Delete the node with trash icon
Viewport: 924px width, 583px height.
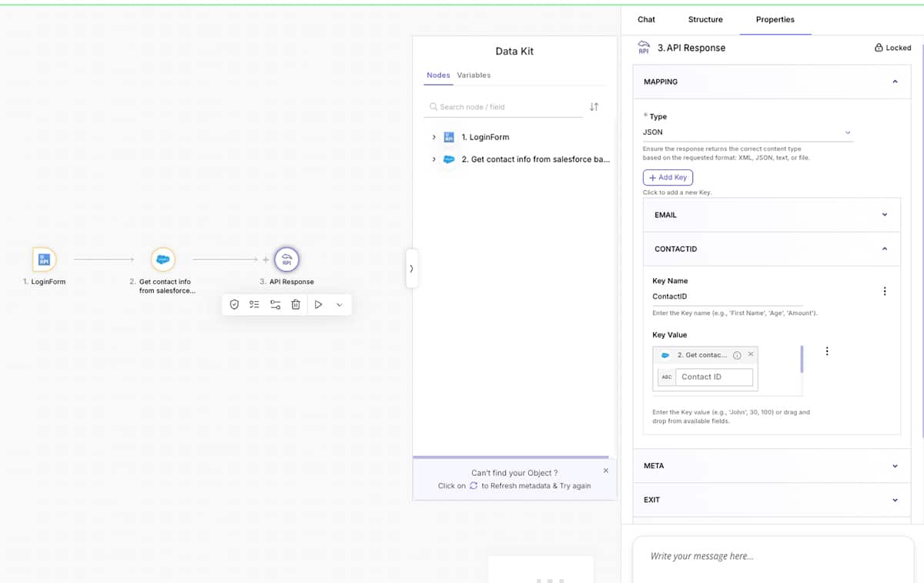click(296, 305)
